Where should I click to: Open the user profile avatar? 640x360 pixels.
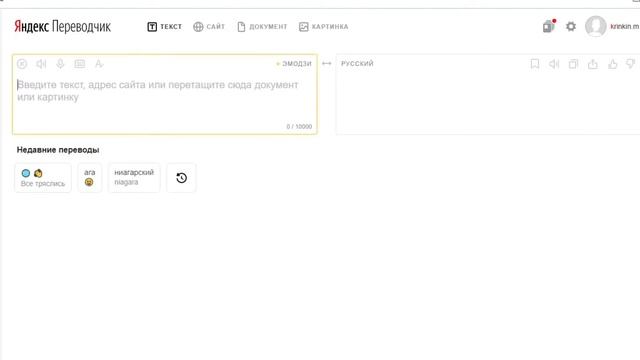[x=596, y=26]
